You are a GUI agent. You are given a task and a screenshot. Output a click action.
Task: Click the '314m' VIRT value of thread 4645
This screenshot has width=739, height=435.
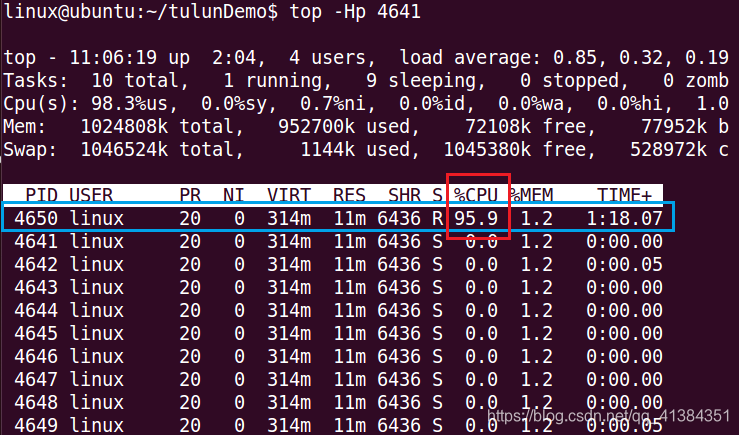click(x=289, y=334)
